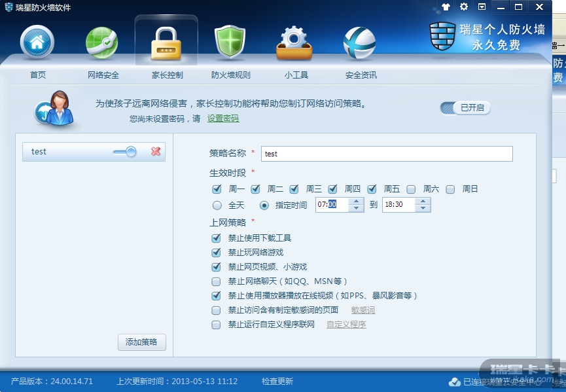The width and height of the screenshot is (566, 392).
Task: Click 检查更新 in status bar
Action: coord(277,381)
